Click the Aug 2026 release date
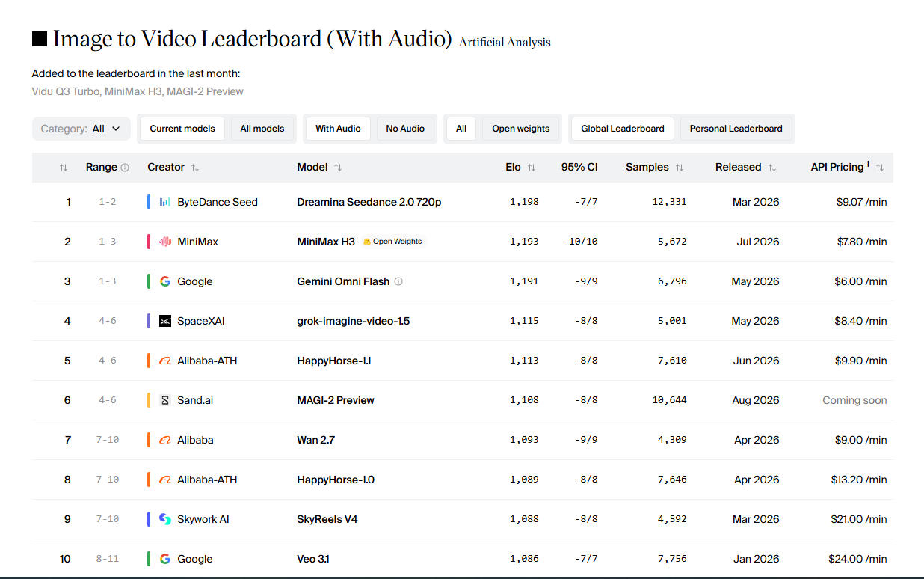924x579 pixels. (x=756, y=400)
